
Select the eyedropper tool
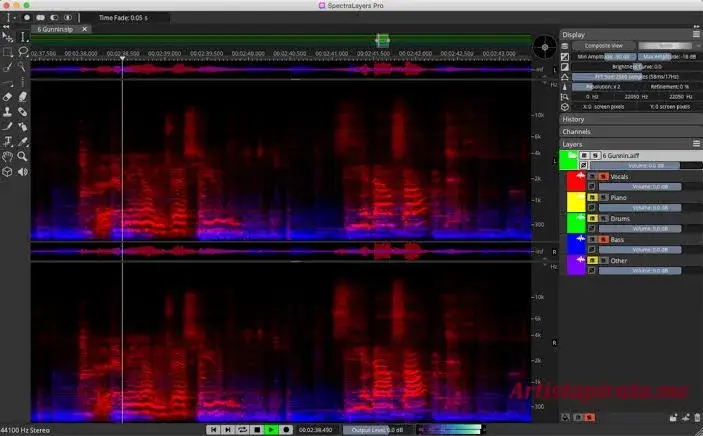(22, 142)
